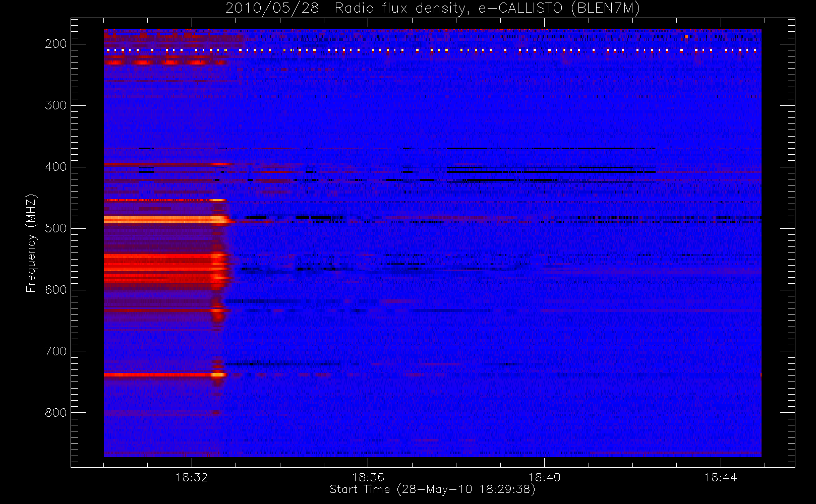
Task: Click the 300 MHz tick label
Action: coord(55,105)
